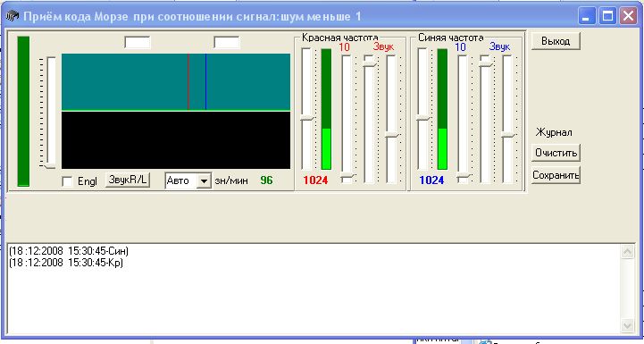Viewport: 644px width, 344px height.
Task: Click the right empty input field above spectrum
Action: coord(227,42)
